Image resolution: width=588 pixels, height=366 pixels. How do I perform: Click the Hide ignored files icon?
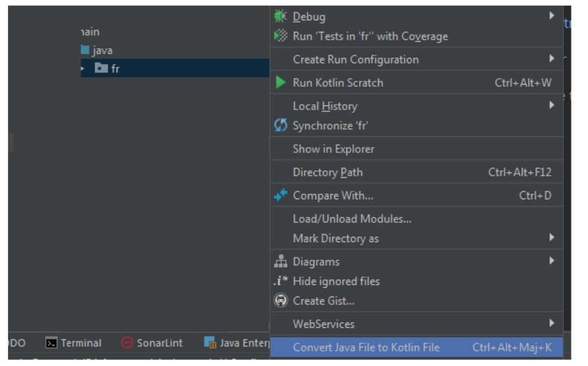point(281,281)
